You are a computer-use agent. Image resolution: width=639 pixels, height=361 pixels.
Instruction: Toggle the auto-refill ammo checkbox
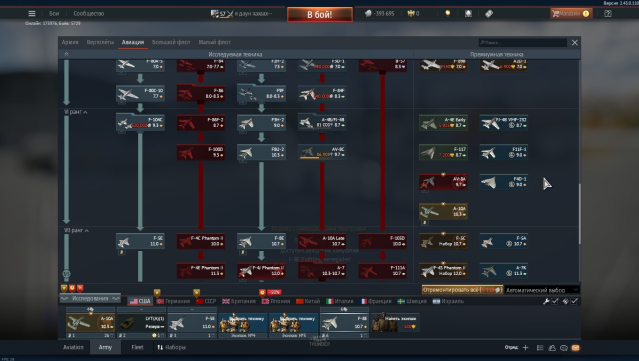click(574, 301)
